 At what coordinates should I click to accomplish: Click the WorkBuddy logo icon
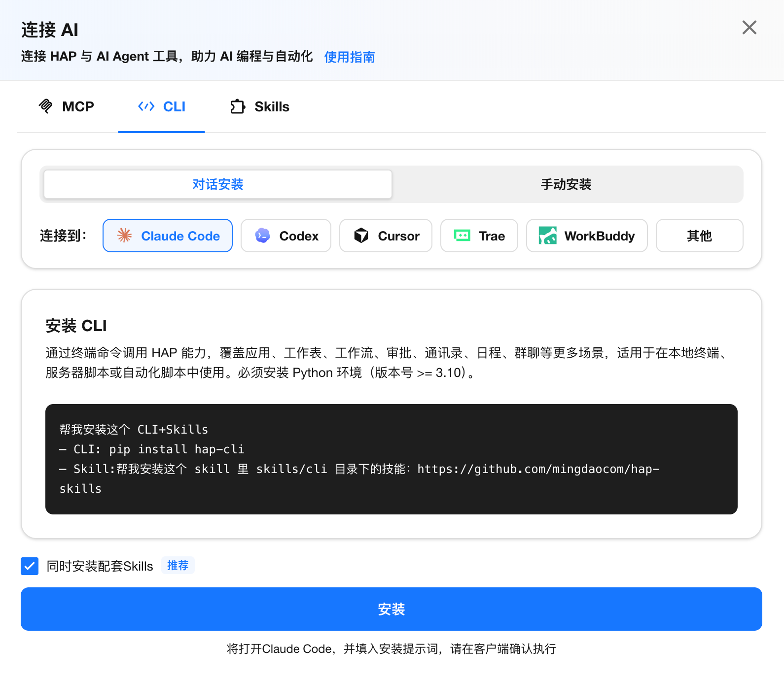(548, 236)
